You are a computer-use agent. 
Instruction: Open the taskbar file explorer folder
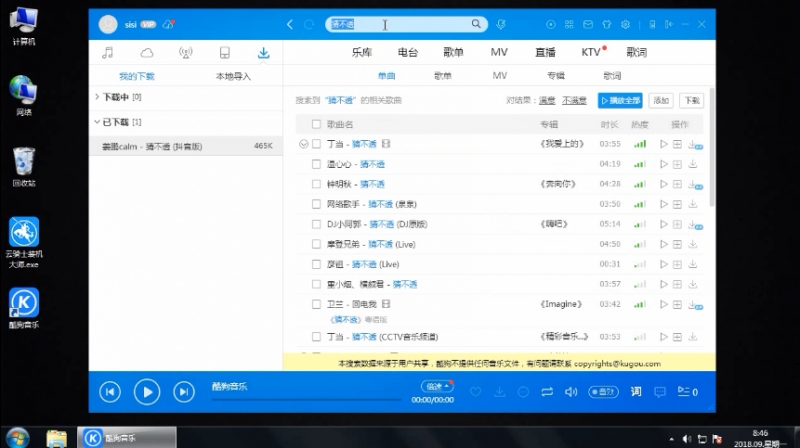point(57,438)
